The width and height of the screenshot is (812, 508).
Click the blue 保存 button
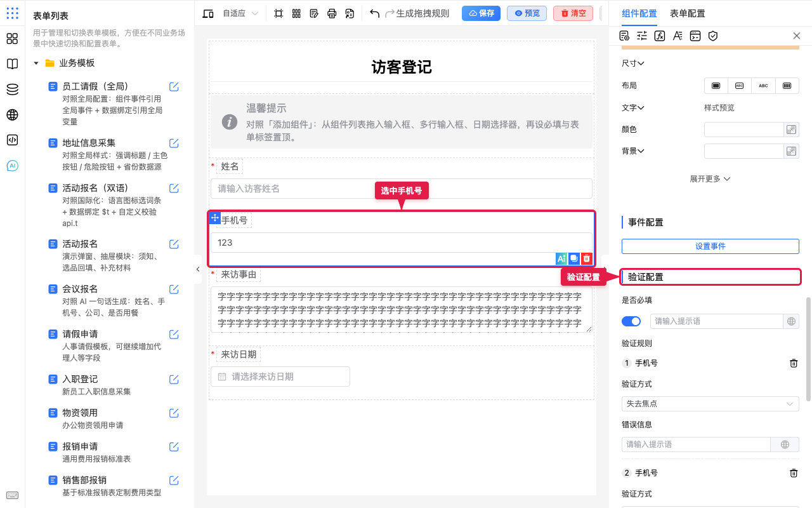click(x=481, y=13)
